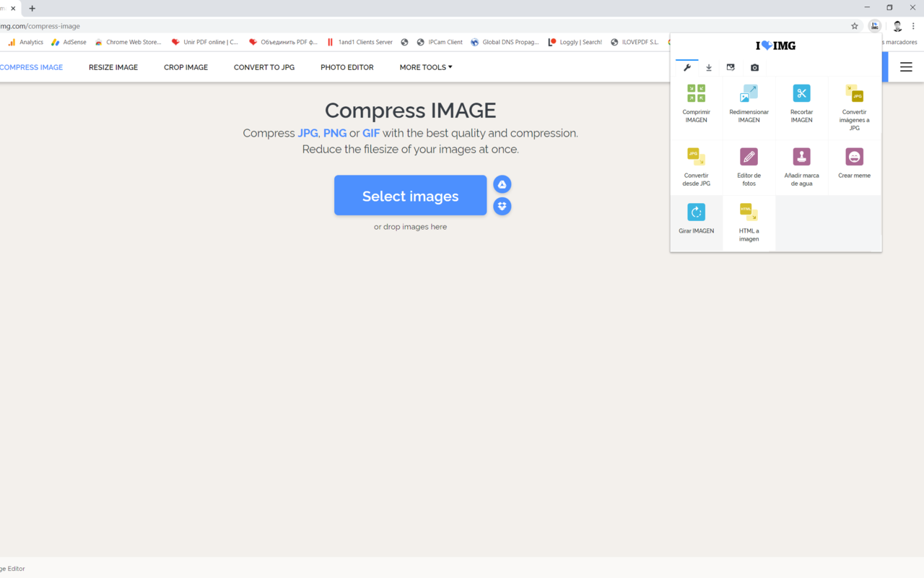The width and height of the screenshot is (924, 578).
Task: Select the Comprimir IMAGEN tool
Action: (x=696, y=105)
